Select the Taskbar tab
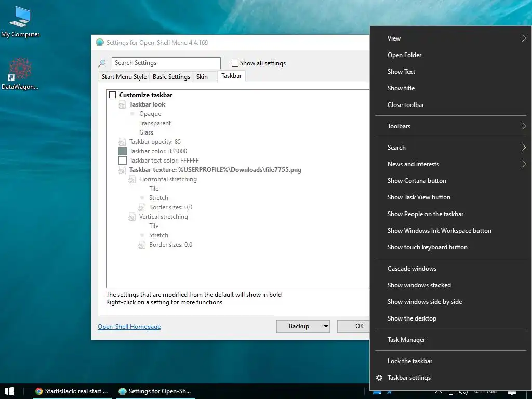This screenshot has width=532, height=399. tap(231, 76)
